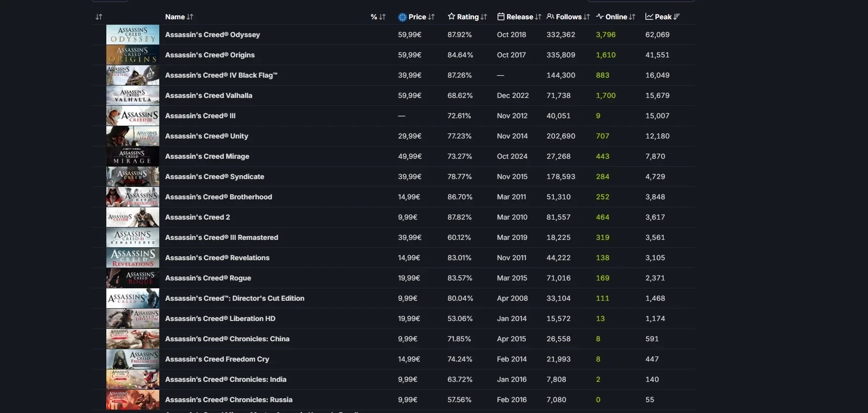
Task: Open Assassin's Creed Valhalla link
Action: (x=208, y=95)
